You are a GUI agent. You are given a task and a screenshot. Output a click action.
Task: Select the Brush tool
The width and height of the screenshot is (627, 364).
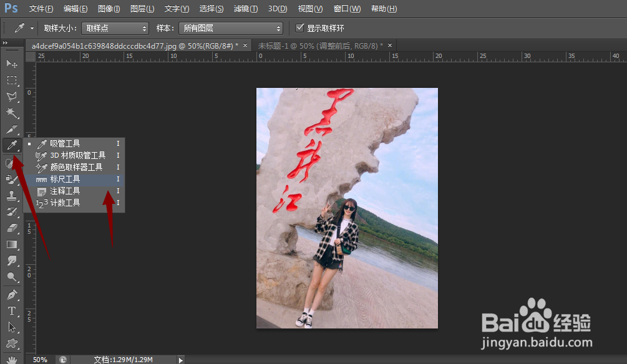point(12,180)
